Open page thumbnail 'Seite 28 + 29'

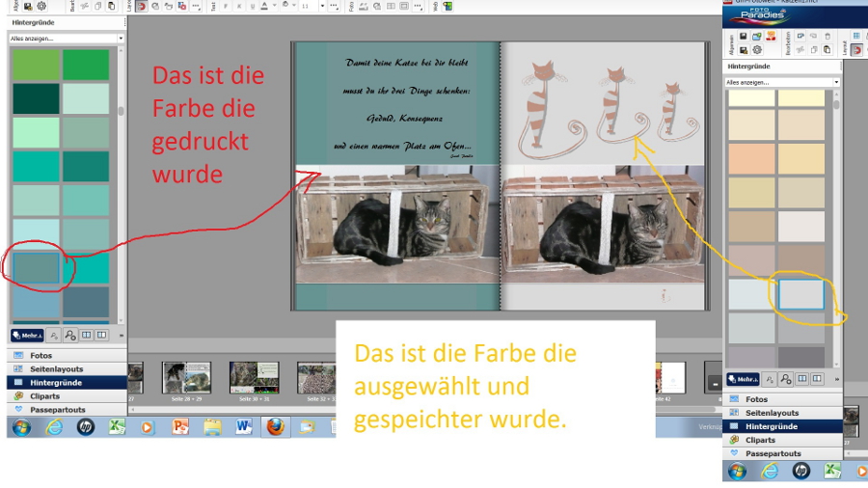click(186, 378)
